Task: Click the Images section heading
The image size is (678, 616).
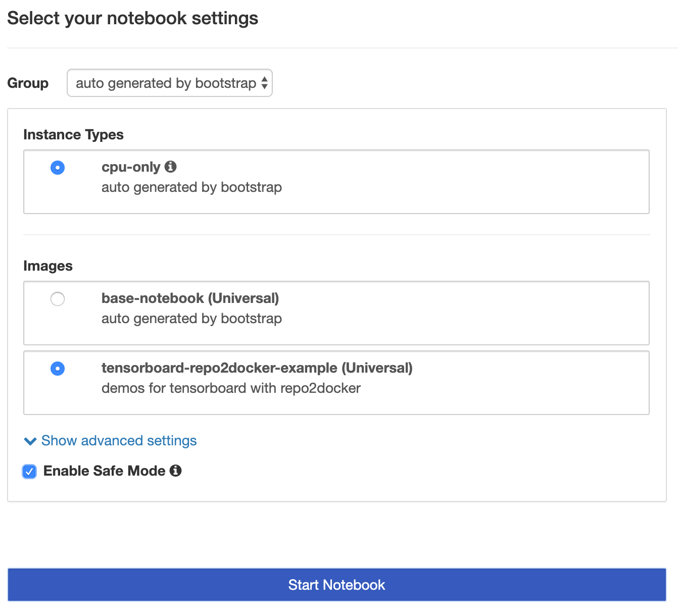Action: click(x=48, y=266)
